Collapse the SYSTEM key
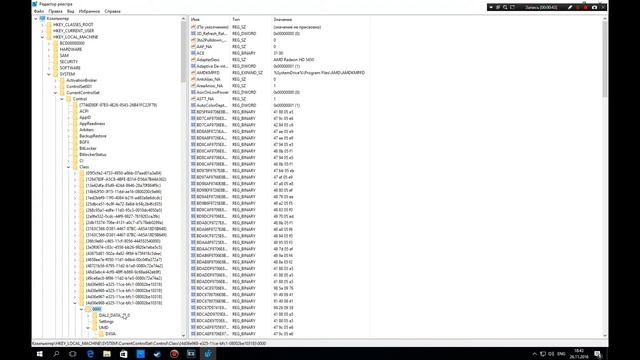The width and height of the screenshot is (640, 360). pyautogui.click(x=49, y=74)
